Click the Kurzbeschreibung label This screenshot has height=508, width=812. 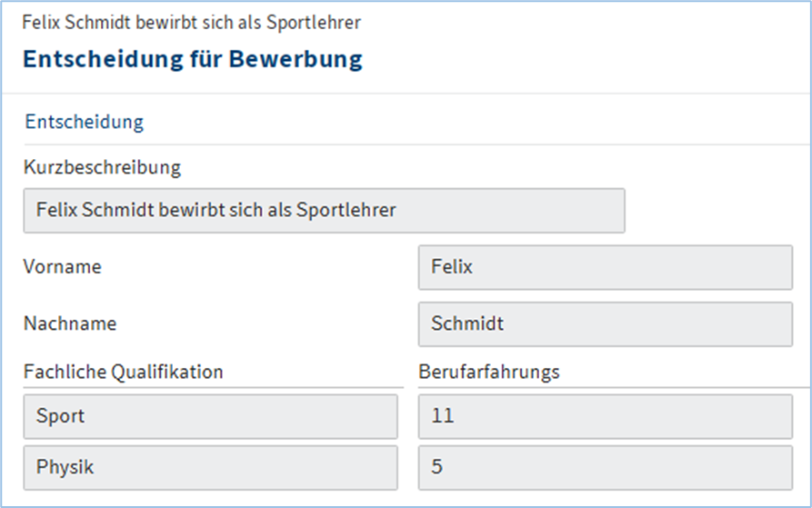[x=103, y=168]
